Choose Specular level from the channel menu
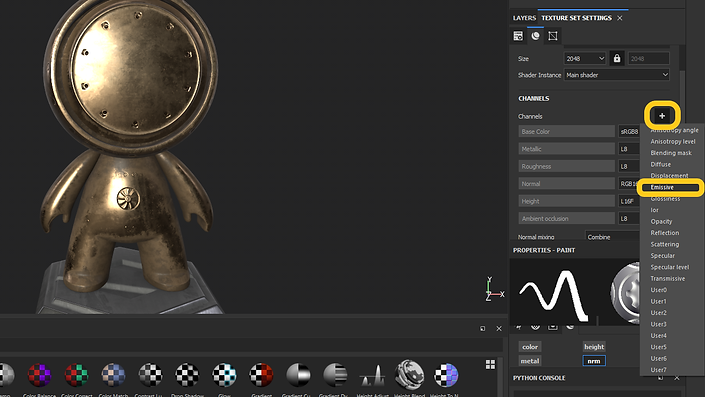This screenshot has height=397, width=705. click(669, 267)
